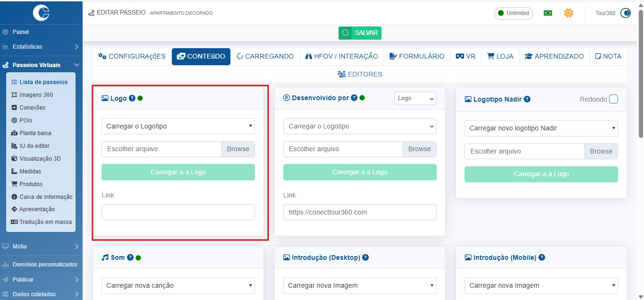Expand the Mídia sidebar section

(41, 246)
